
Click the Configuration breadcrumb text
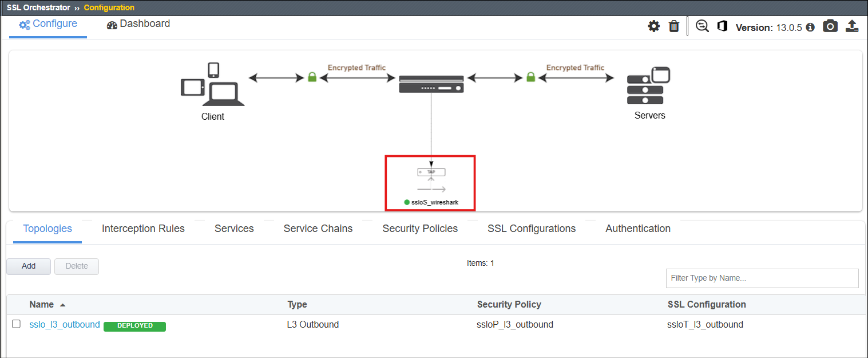pos(109,7)
